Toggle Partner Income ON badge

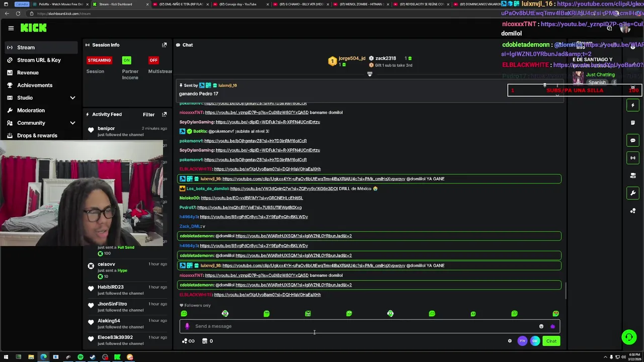pos(126,60)
